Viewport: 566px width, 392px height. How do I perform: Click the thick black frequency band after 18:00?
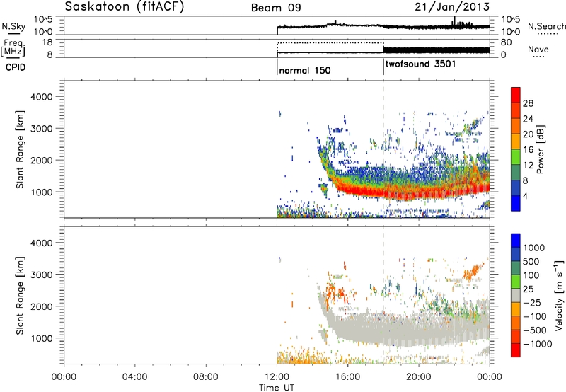(x=437, y=50)
